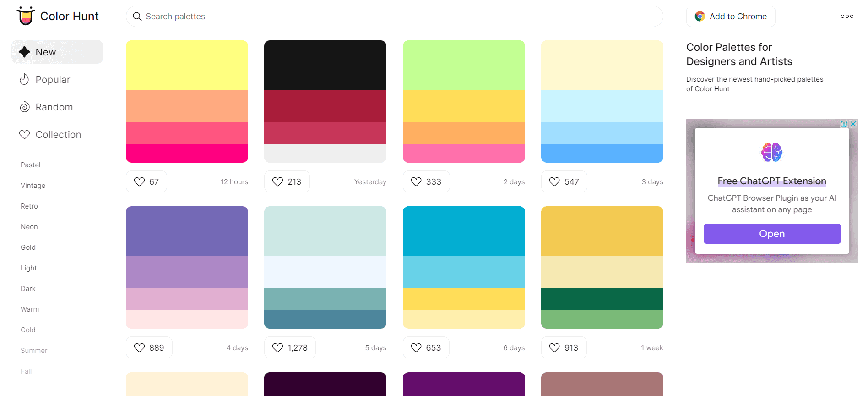Click the purple Open ad button
868x396 pixels.
click(x=772, y=234)
